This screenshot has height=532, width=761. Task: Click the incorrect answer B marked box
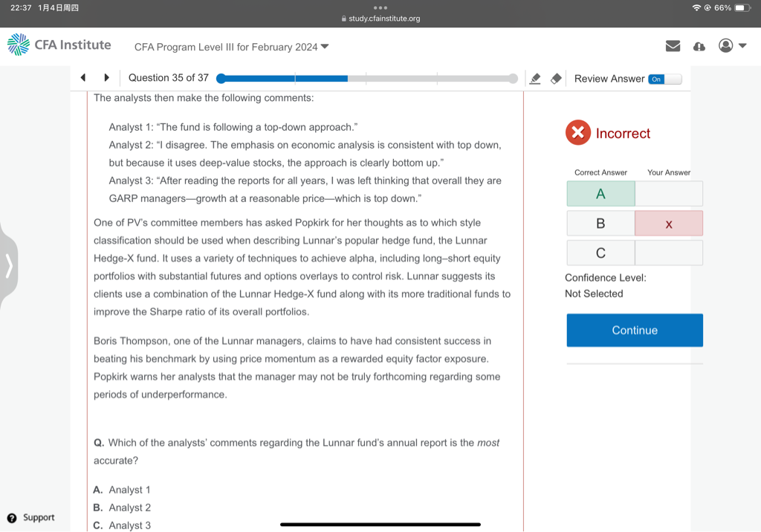[668, 224]
